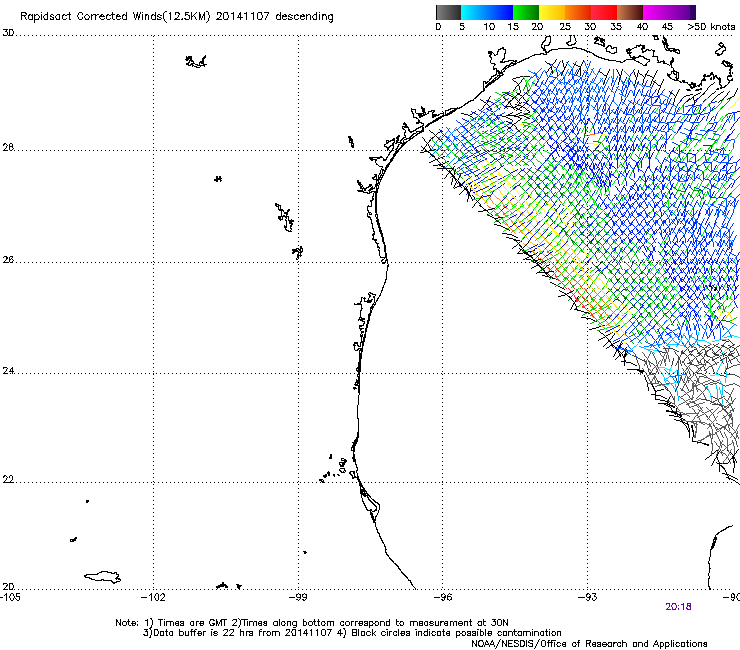Select the blue 10-15 knots legend color
Viewport: 740px width, 650px height.
(499, 12)
